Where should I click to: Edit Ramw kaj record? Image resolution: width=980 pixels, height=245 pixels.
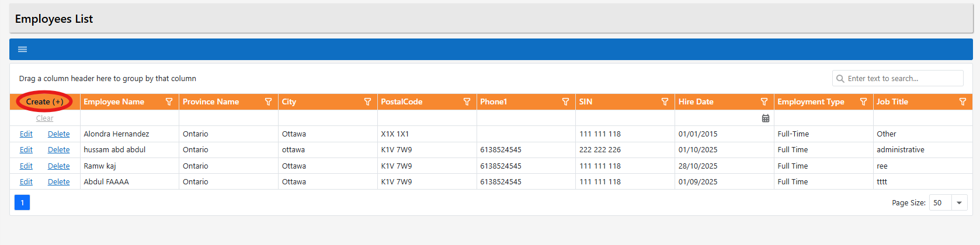pyautogui.click(x=26, y=166)
